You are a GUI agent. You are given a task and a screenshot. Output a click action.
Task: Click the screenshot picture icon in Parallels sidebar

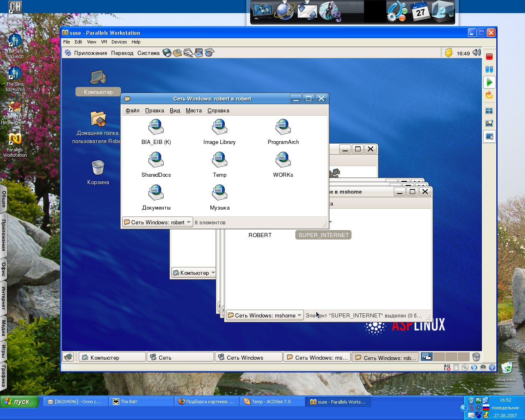coord(489,123)
